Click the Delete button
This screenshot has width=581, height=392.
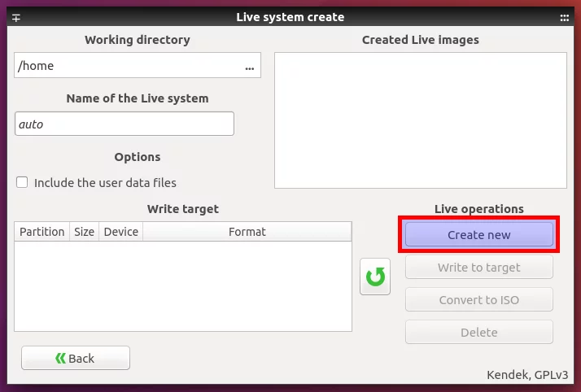tap(478, 332)
